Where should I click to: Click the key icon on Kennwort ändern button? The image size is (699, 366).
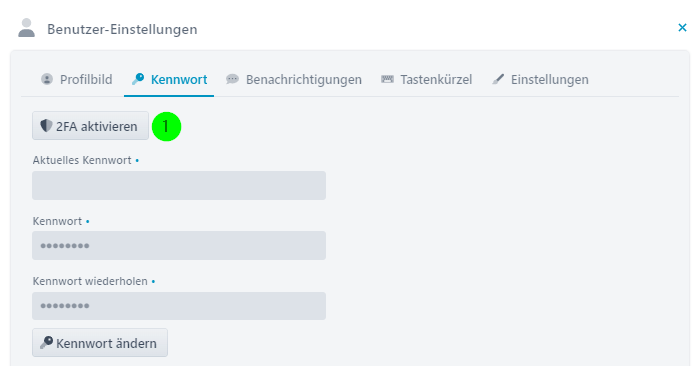pos(46,342)
